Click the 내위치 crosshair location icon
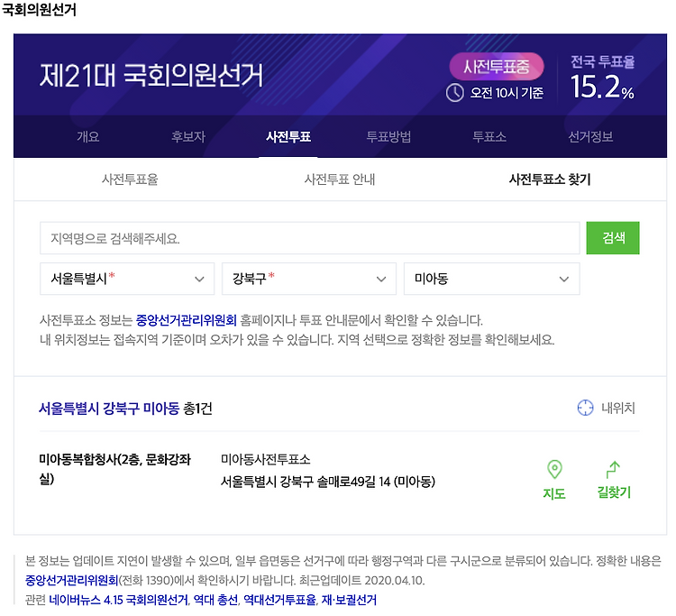 tap(585, 408)
